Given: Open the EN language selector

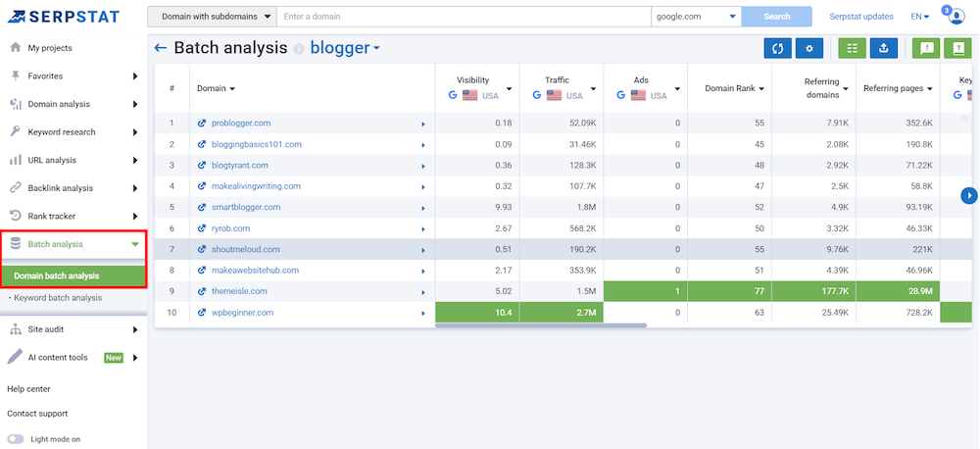Looking at the screenshot, I should (x=919, y=17).
